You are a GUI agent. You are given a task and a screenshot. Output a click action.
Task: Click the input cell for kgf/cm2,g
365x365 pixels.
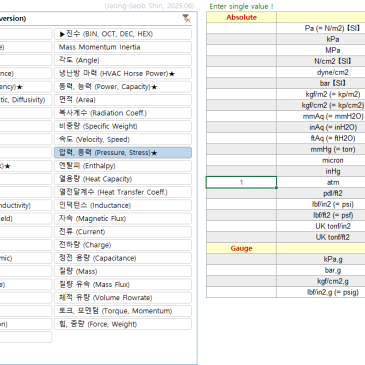[241, 281]
